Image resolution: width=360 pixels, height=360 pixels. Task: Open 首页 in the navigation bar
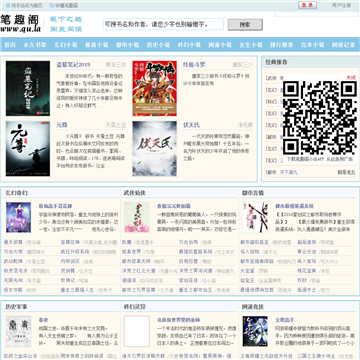tap(10, 45)
